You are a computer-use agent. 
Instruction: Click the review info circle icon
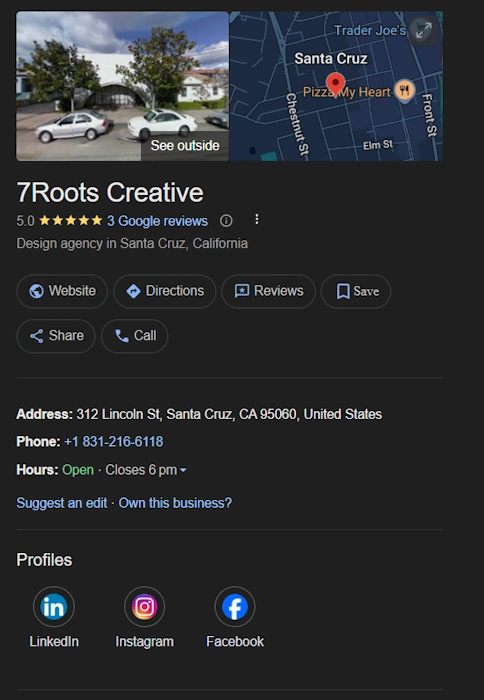[x=226, y=221]
